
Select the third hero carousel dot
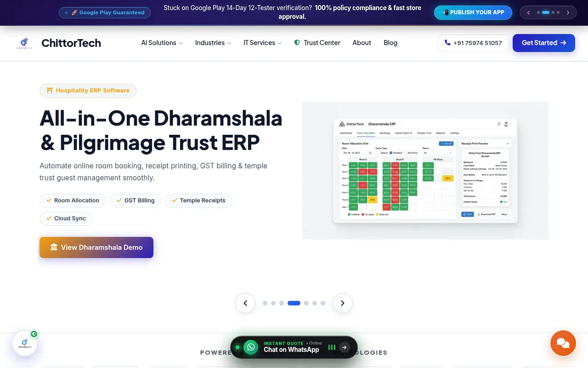[282, 303]
